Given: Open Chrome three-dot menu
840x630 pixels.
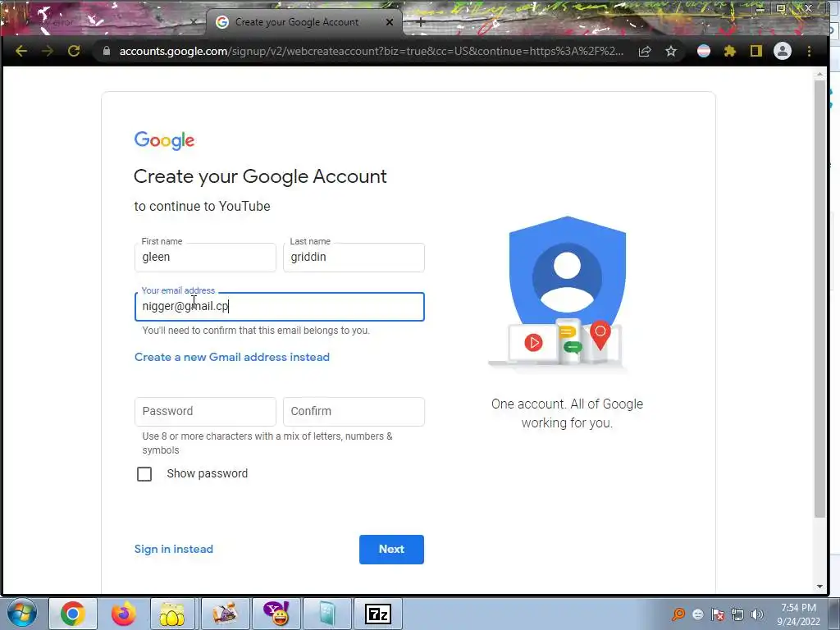Looking at the screenshot, I should click(809, 51).
